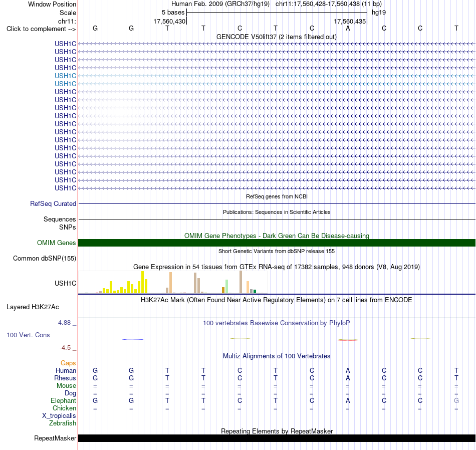
Task: Click the RepeatMasker track label
Action: (x=55, y=438)
